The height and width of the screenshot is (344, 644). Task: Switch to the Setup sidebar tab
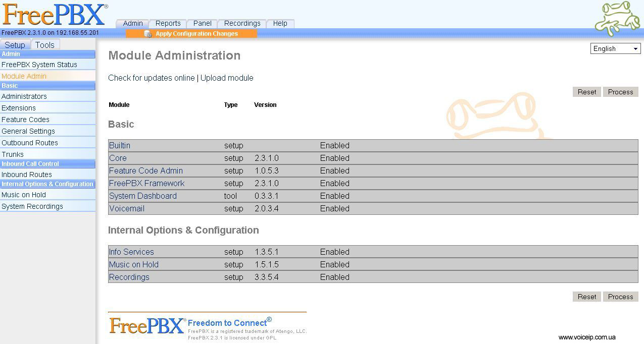point(15,45)
